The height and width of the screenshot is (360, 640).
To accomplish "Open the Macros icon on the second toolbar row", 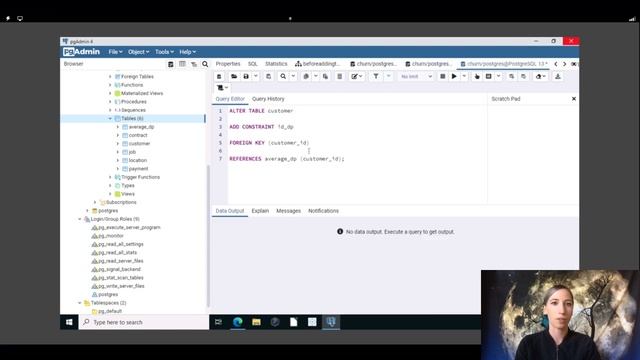I will coord(222,88).
